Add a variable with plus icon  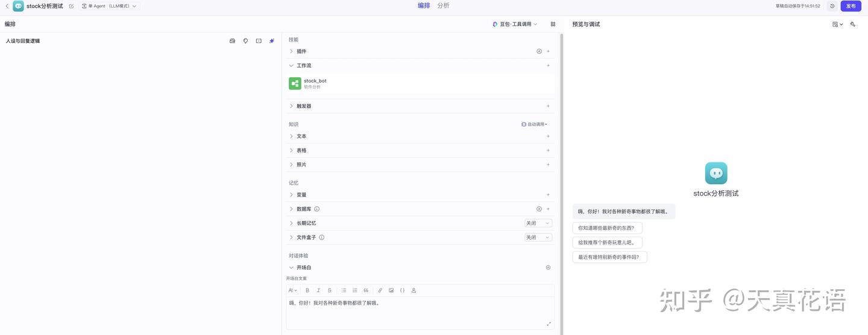coord(548,194)
